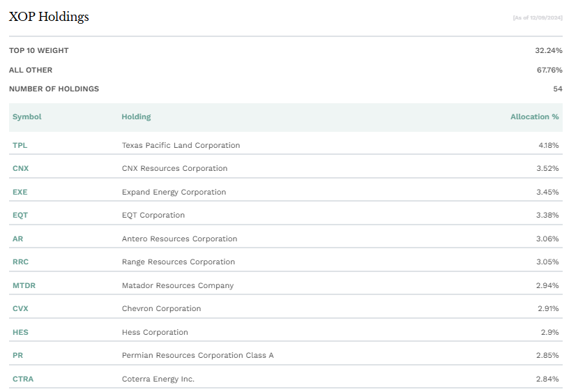
Task: Select Chevron Corporation holding name
Action: [x=161, y=309]
